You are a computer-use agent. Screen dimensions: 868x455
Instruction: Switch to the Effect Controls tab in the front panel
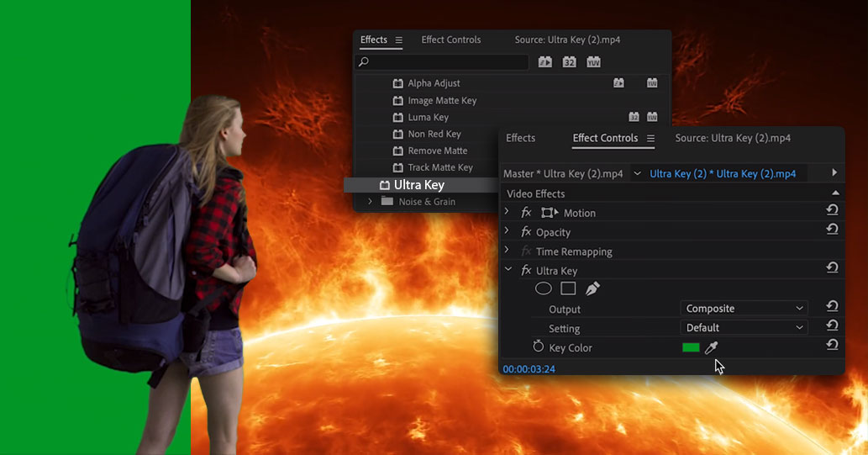pos(605,138)
